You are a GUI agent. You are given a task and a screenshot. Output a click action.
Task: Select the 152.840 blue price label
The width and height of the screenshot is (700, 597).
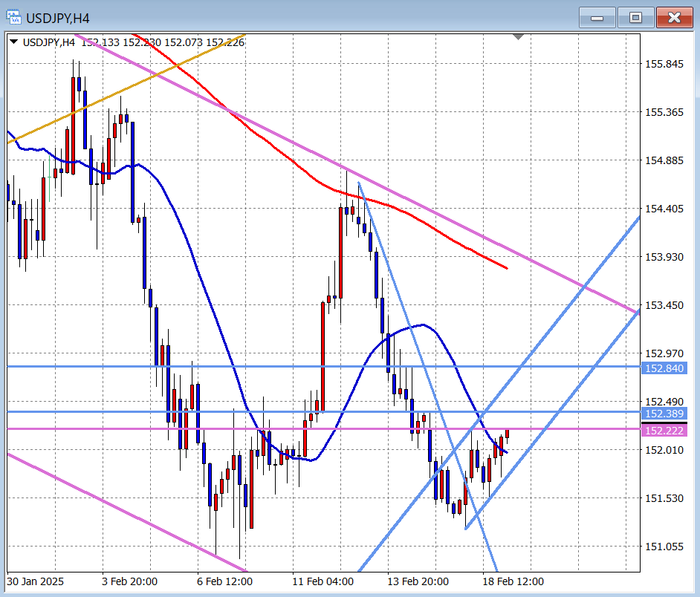coord(664,368)
